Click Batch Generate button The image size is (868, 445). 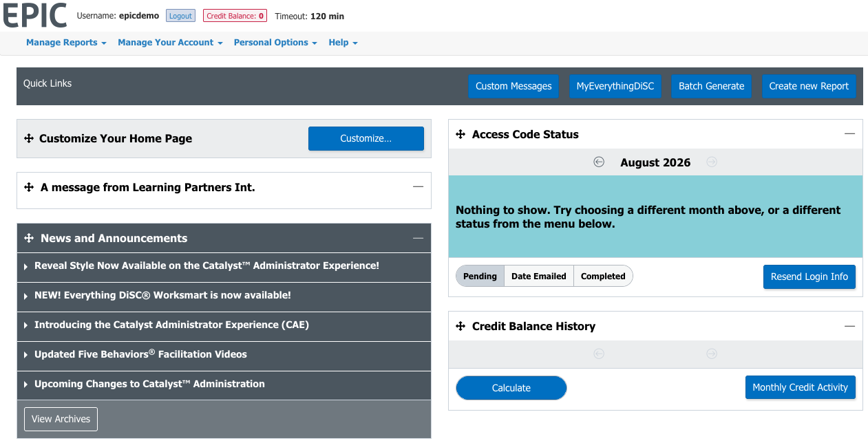(712, 87)
